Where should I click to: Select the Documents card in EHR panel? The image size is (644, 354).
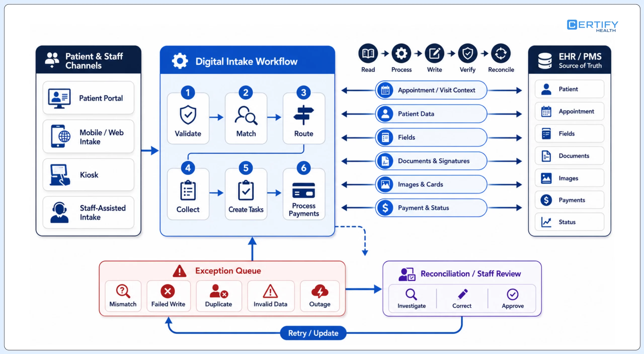(x=569, y=156)
